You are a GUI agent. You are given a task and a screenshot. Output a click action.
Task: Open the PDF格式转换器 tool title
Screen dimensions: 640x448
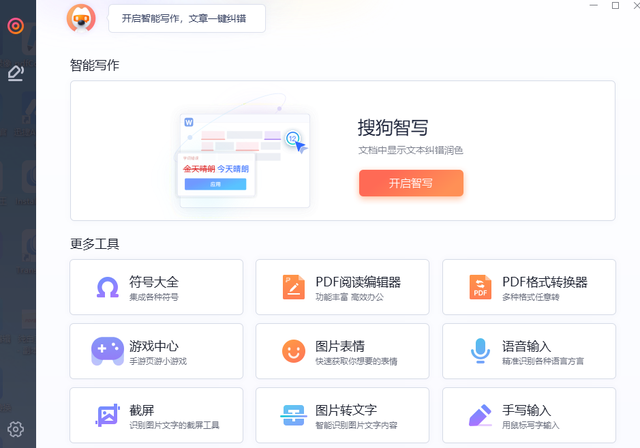pos(545,282)
